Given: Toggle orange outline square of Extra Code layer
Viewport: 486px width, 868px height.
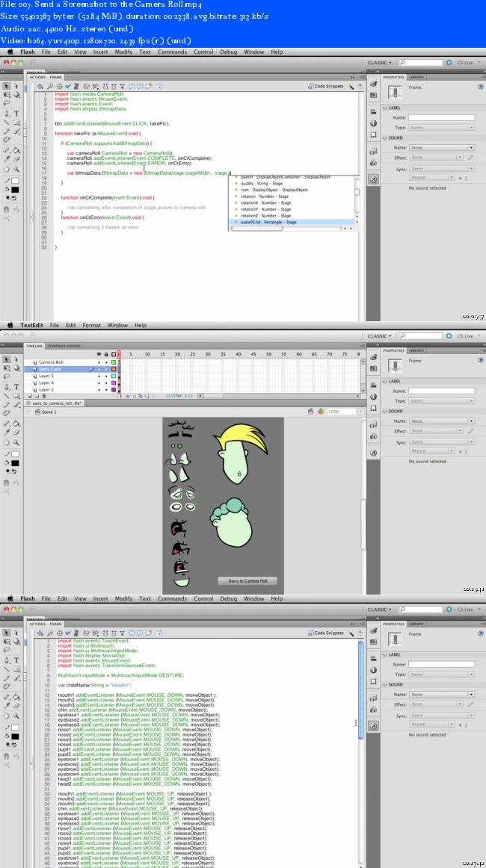Looking at the screenshot, I should click(x=114, y=369).
